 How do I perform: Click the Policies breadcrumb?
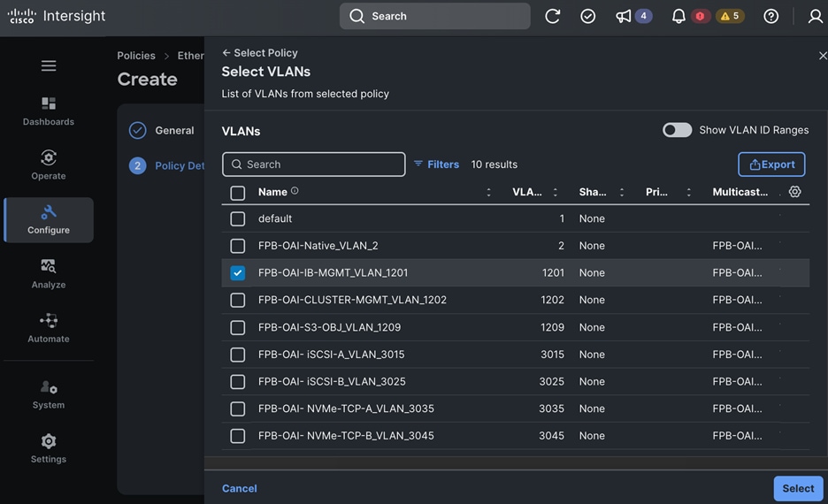pos(136,56)
